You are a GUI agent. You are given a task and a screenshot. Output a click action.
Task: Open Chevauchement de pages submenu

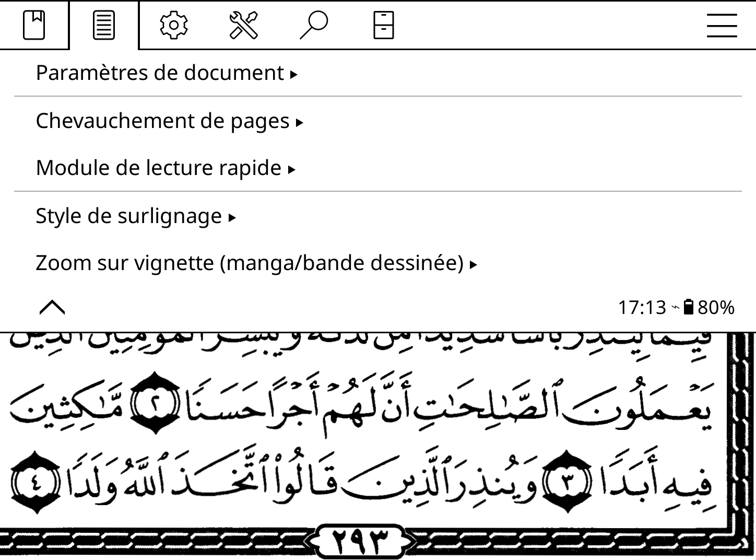click(378, 121)
